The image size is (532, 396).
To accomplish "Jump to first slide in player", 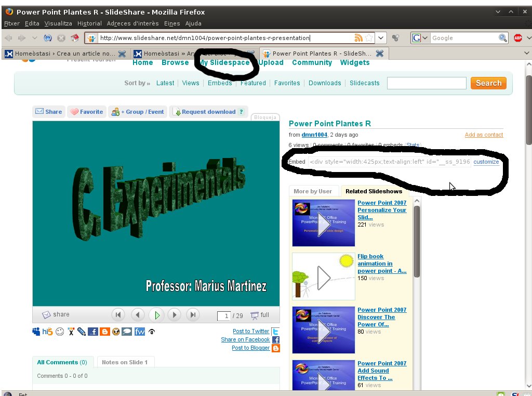I will click(x=118, y=315).
